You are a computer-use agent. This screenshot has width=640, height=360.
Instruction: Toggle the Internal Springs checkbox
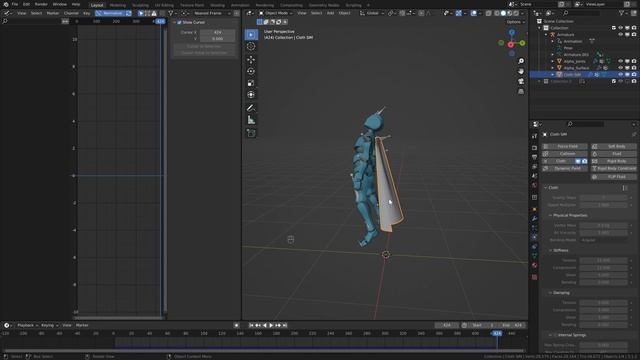point(556,335)
